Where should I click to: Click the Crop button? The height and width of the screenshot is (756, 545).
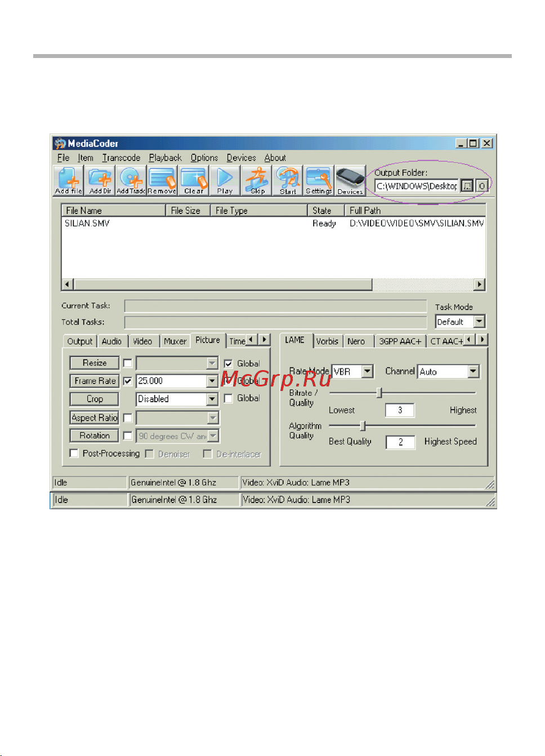[x=95, y=399]
